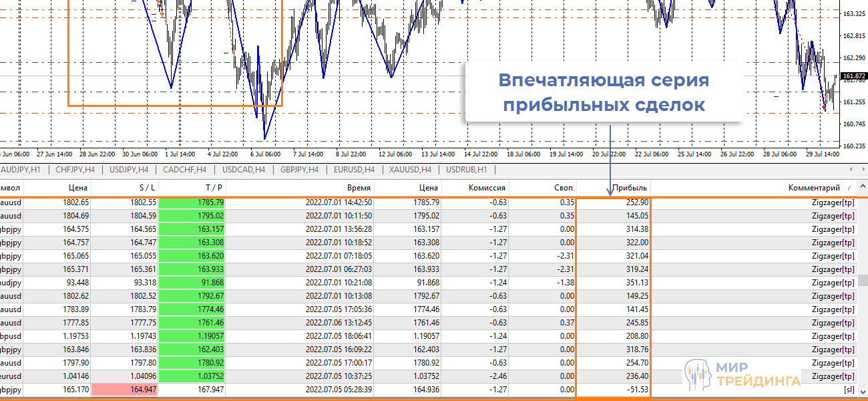Click the profit value 245.85
Viewport: 868px width, 401px height.
coord(636,323)
